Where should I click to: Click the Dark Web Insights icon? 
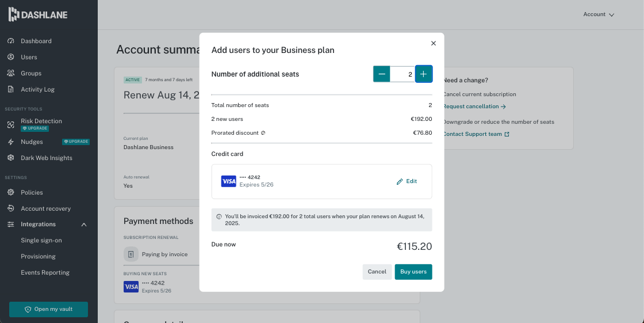pyautogui.click(x=11, y=158)
